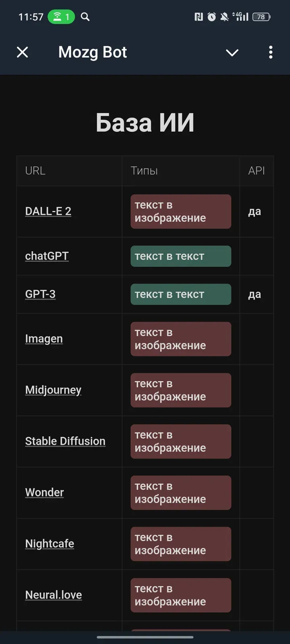Tap the search icon in the status bar
This screenshot has width=290, height=644.
click(x=85, y=17)
